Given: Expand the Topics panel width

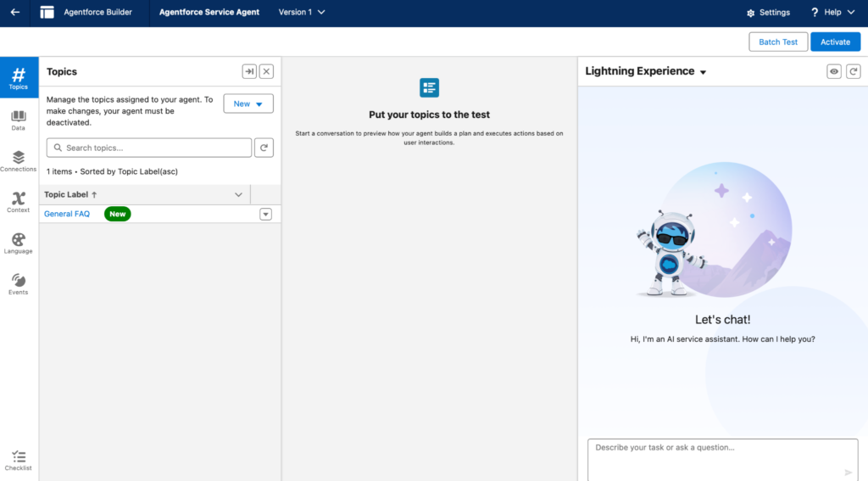Looking at the screenshot, I should point(249,72).
